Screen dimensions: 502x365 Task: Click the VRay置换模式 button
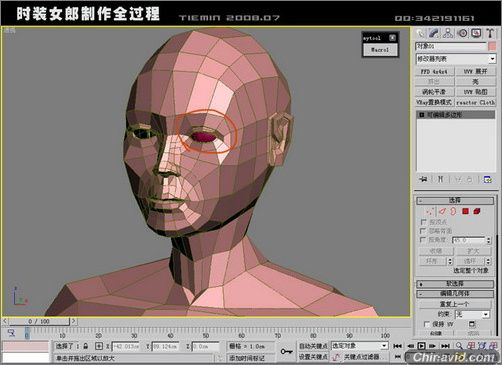(434, 102)
